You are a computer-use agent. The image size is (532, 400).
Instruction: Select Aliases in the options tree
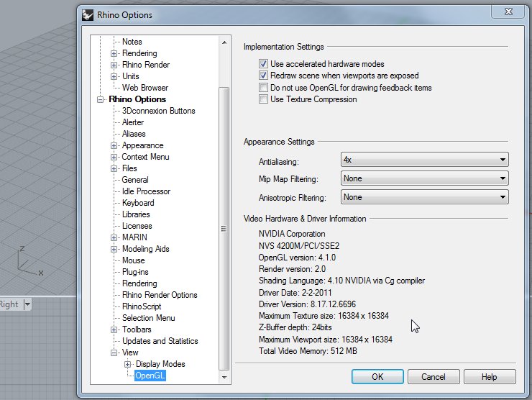(134, 134)
